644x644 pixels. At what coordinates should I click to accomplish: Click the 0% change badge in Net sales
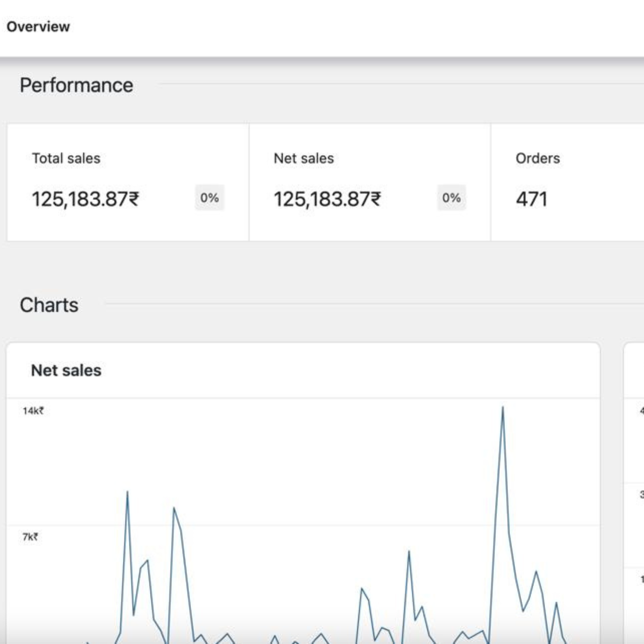451,198
